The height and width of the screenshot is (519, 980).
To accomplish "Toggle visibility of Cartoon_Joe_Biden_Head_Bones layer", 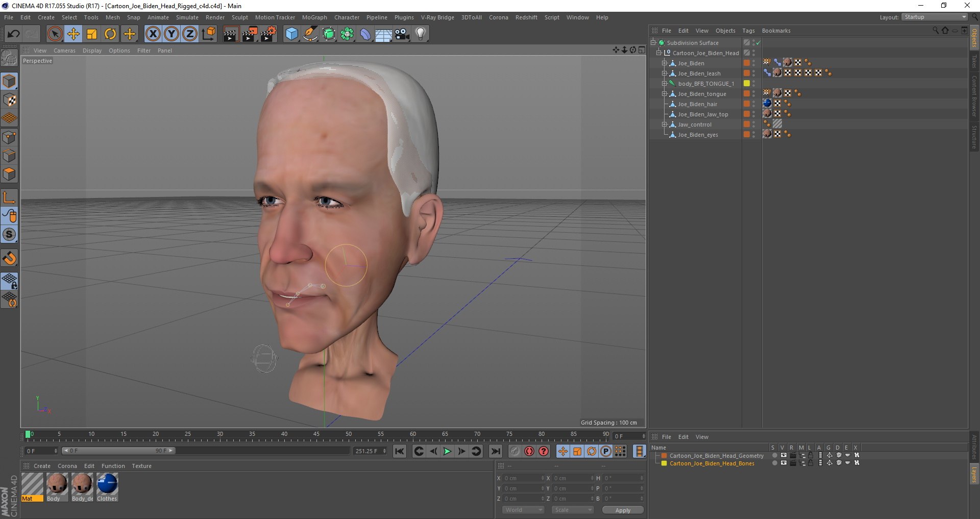I will (783, 463).
